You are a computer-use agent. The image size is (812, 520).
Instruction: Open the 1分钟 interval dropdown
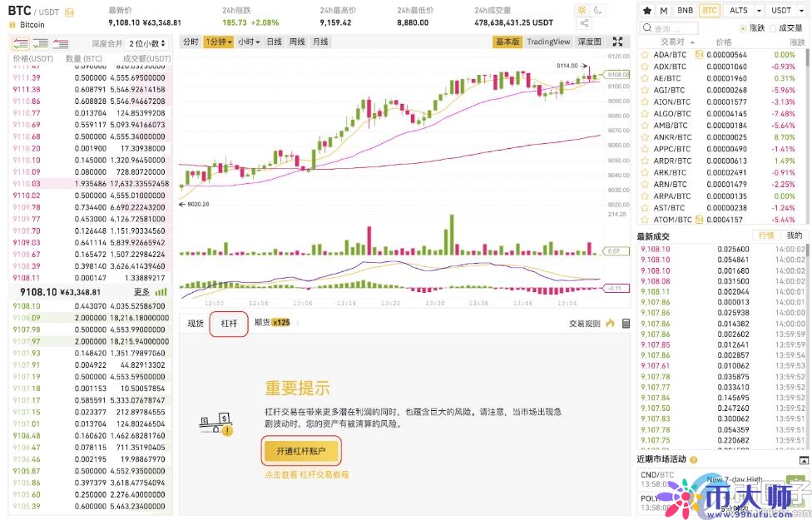219,42
